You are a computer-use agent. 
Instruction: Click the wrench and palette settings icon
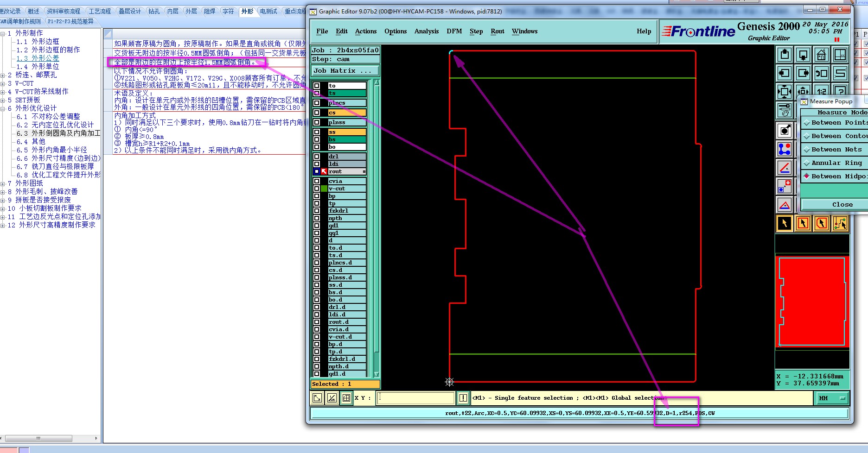click(x=785, y=110)
